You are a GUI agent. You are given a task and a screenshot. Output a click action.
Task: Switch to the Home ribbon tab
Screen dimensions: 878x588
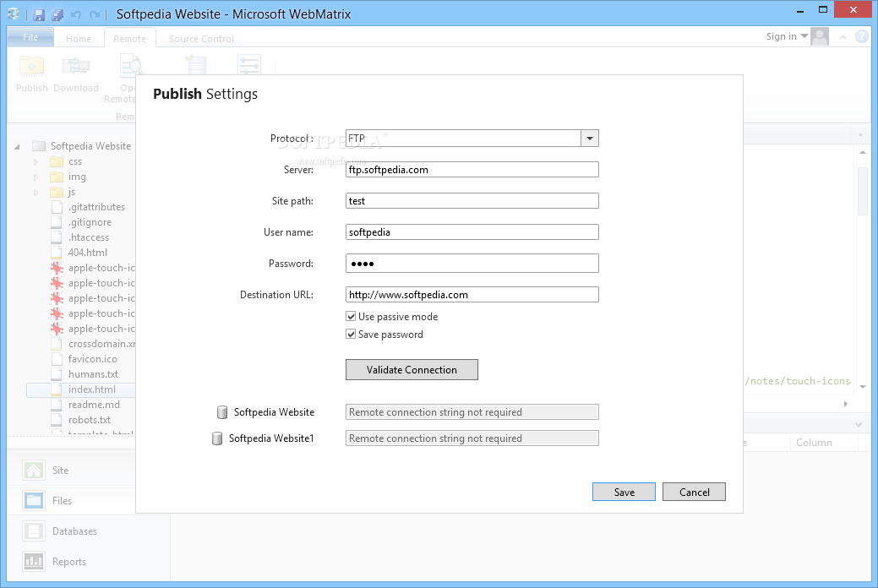(x=79, y=39)
